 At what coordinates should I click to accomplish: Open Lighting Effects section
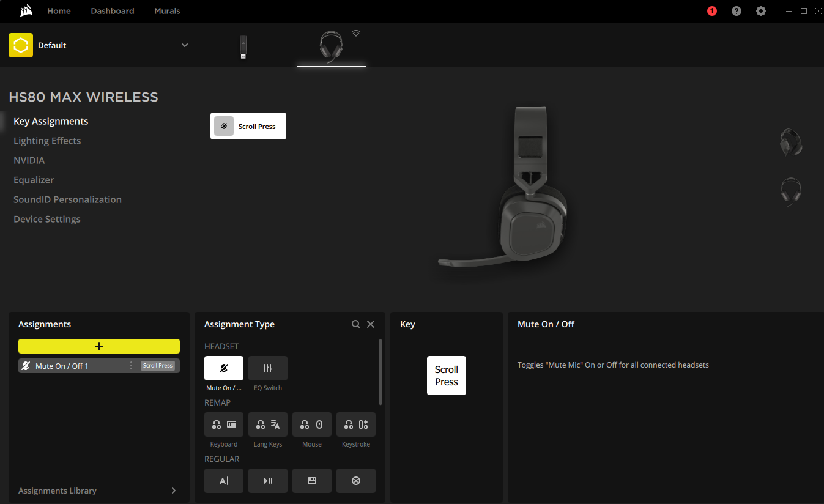(47, 141)
